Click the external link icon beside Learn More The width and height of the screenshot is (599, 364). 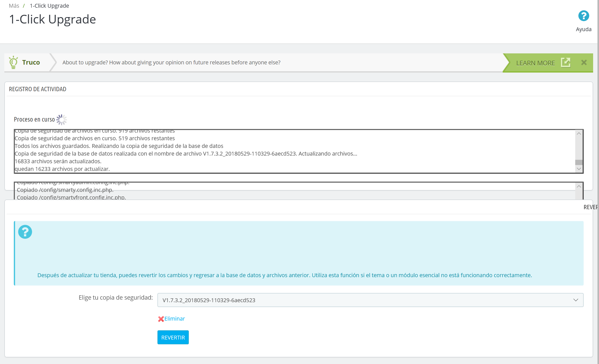coord(565,63)
